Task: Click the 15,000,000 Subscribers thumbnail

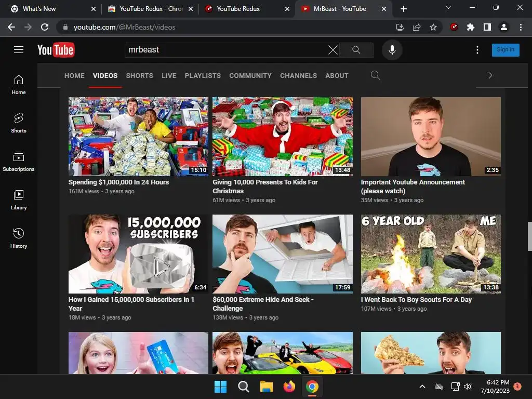Action: (138, 254)
